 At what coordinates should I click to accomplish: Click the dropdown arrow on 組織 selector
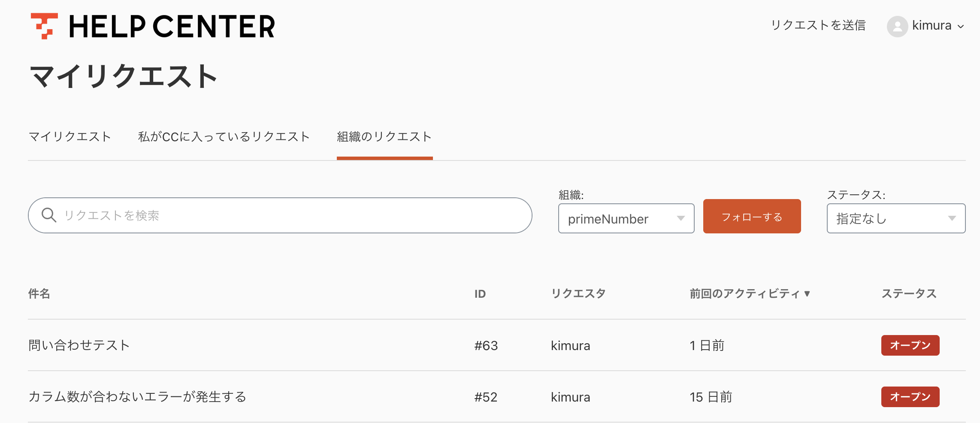(682, 218)
